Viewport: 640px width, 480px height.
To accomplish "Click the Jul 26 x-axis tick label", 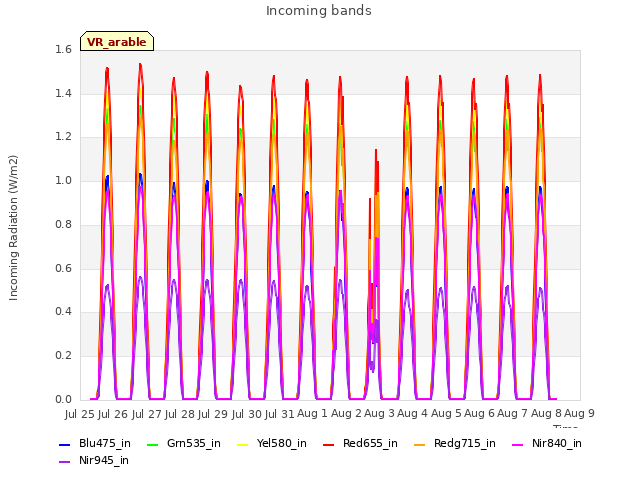I will coord(113,414).
